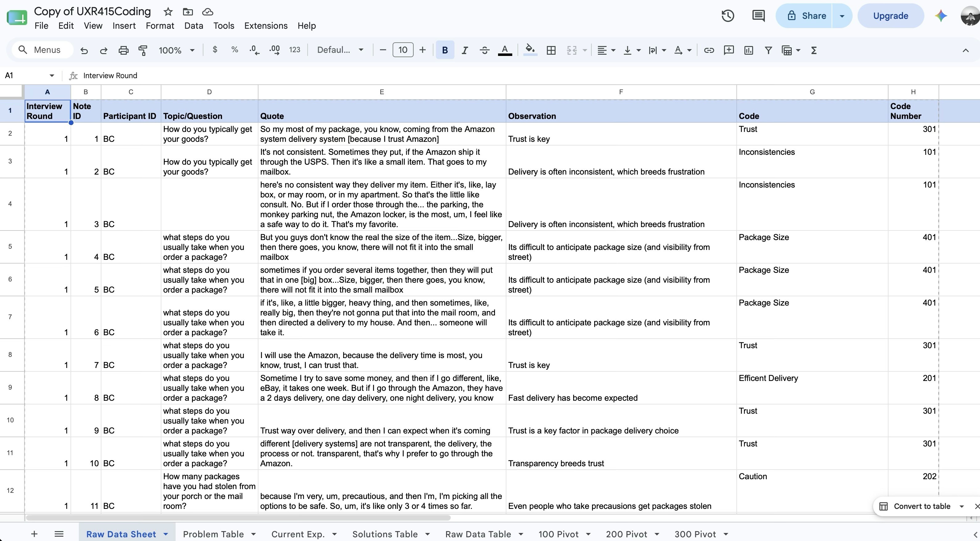
Task: Open the File menu
Action: click(x=41, y=25)
